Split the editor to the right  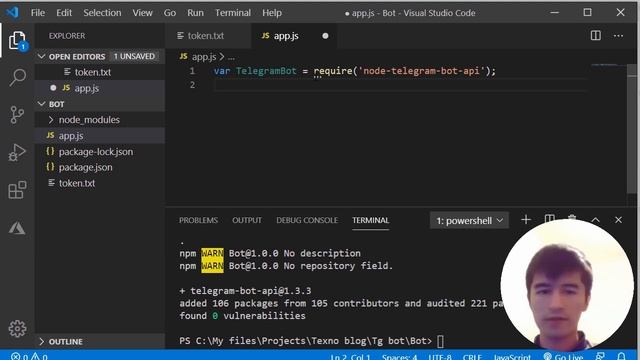[x=596, y=36]
